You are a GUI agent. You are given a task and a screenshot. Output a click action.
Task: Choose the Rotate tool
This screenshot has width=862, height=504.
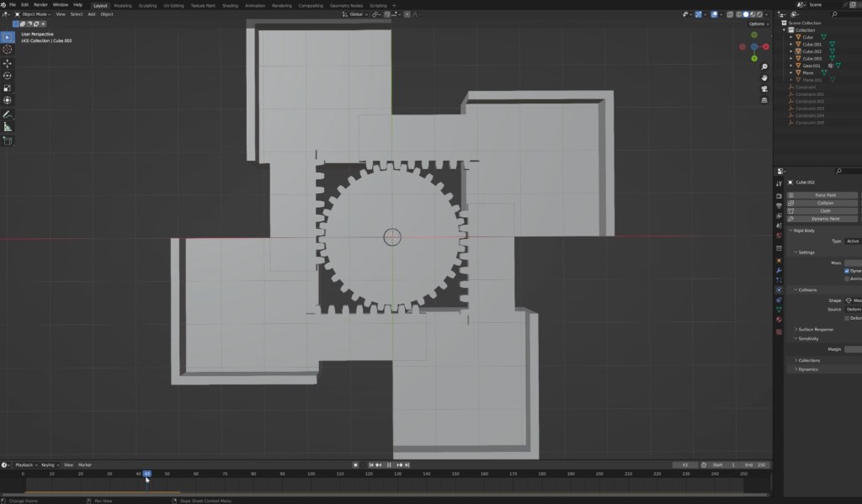pos(8,76)
